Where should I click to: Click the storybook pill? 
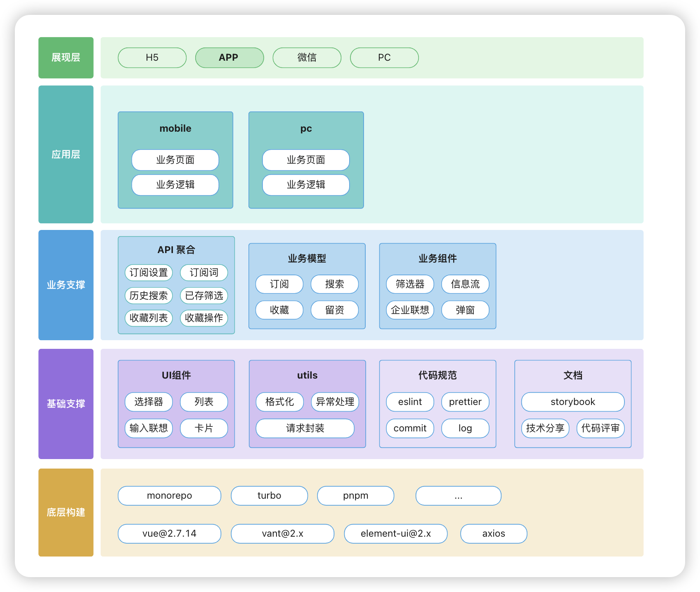573,402
